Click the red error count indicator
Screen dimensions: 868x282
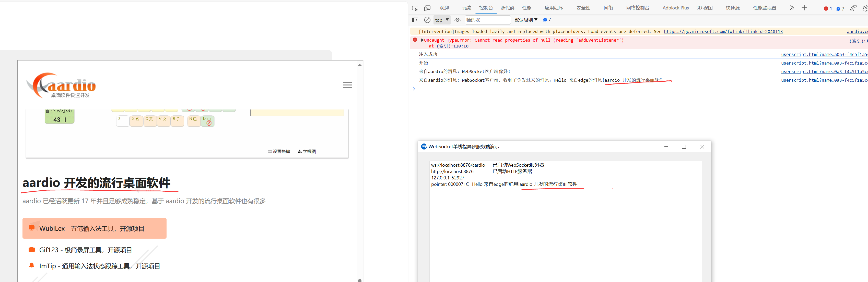tap(828, 8)
